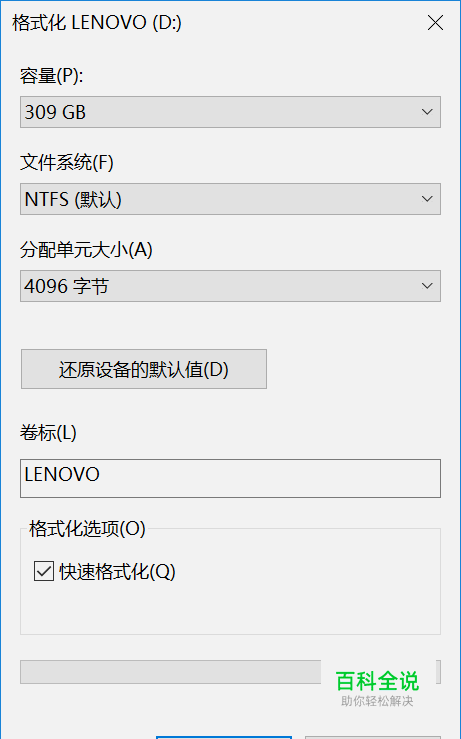Screen dimensions: 461x739
Task: Click the 格式化选项(O) group heading
Action: pyautogui.click(x=87, y=529)
